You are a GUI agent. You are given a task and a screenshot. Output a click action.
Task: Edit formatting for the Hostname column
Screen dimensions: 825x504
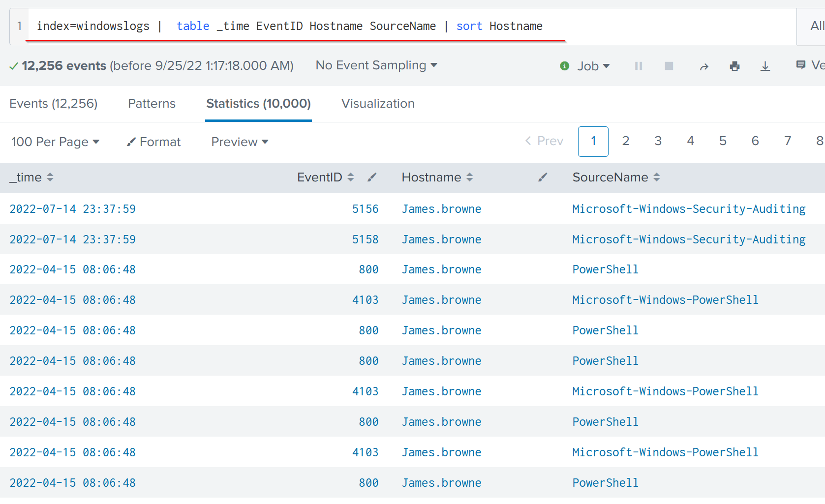point(543,177)
